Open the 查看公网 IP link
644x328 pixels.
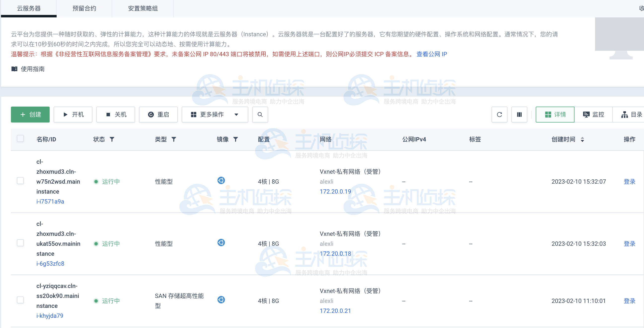pos(431,54)
